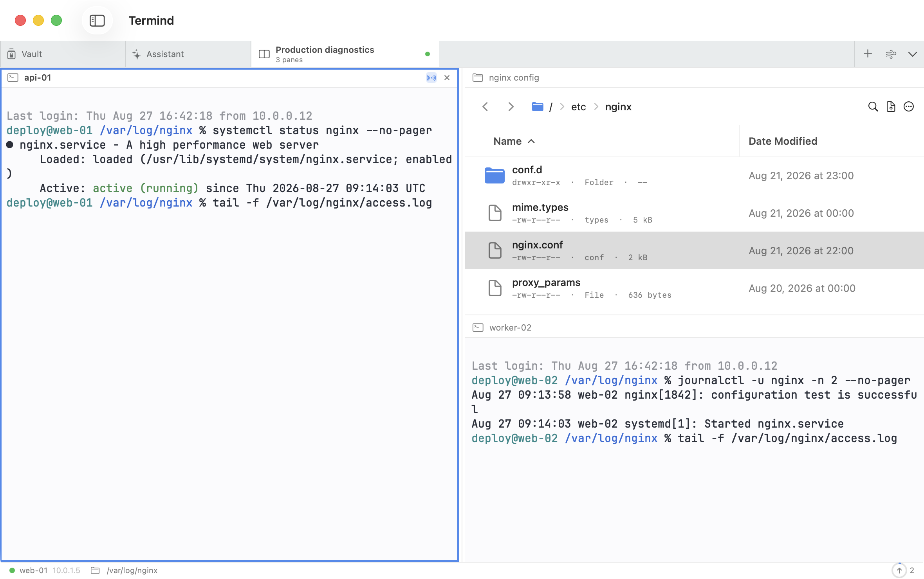Screen dimensions: 924x579
Task: Open the status bar folder icon
Action: coord(95,570)
